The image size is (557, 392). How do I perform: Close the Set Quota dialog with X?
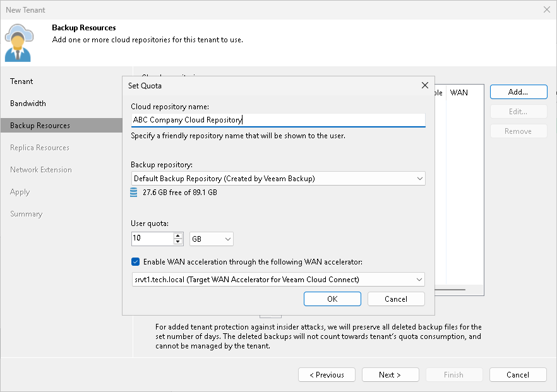424,85
